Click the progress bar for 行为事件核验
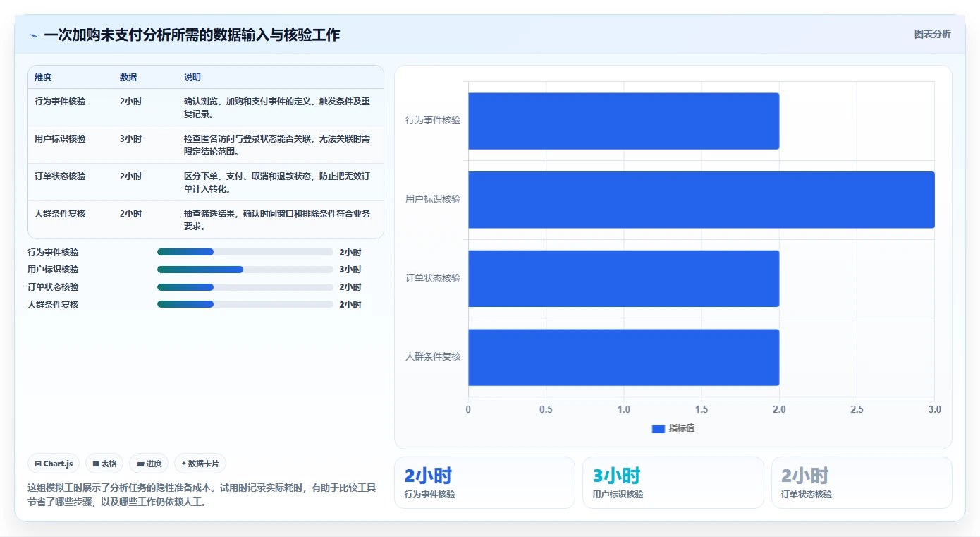The width and height of the screenshot is (980, 537). 245,252
